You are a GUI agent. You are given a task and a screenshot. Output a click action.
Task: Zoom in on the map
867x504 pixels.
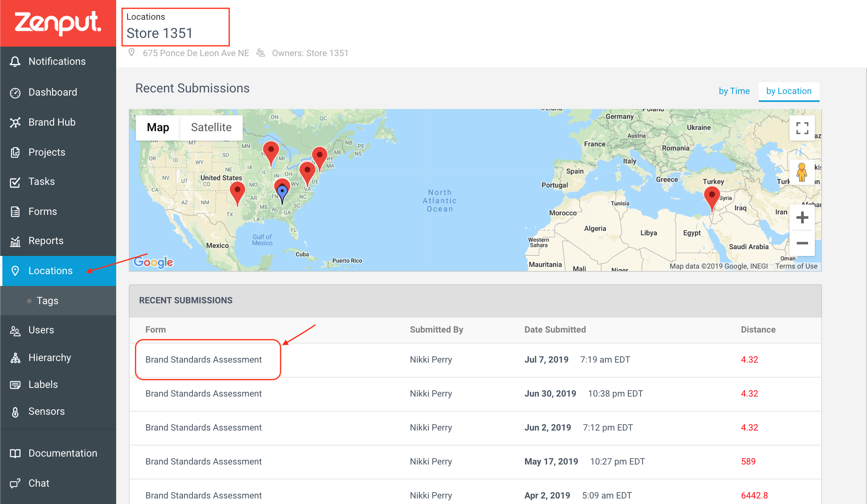pos(802,218)
